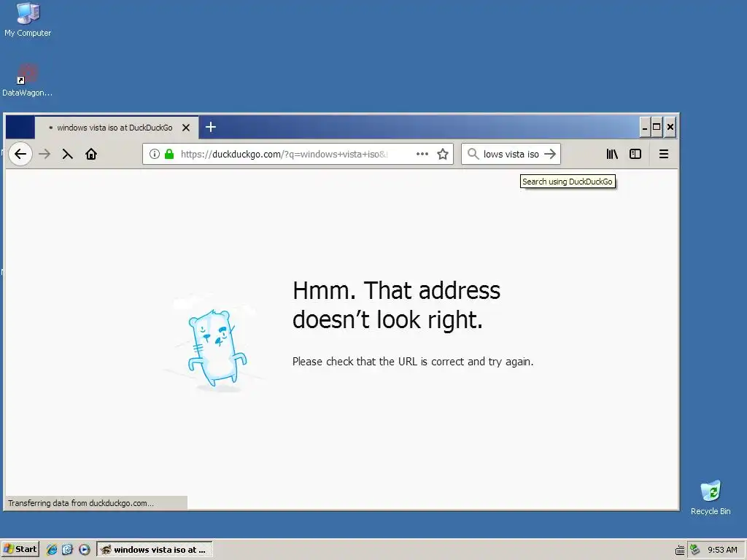Image resolution: width=747 pixels, height=560 pixels.
Task: Click the 'Search using DuckDuckGo' tooltip
Action: tap(568, 182)
